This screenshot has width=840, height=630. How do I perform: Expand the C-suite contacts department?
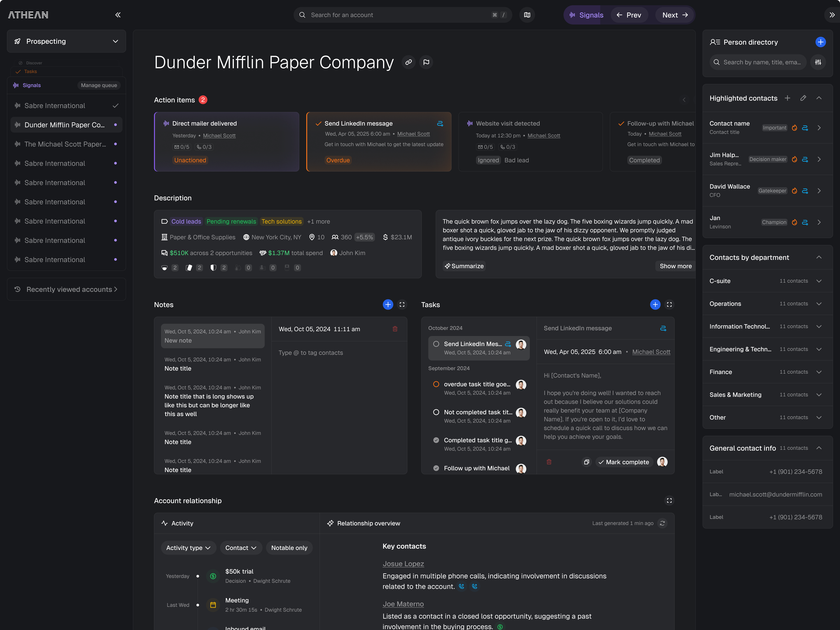coord(819,281)
